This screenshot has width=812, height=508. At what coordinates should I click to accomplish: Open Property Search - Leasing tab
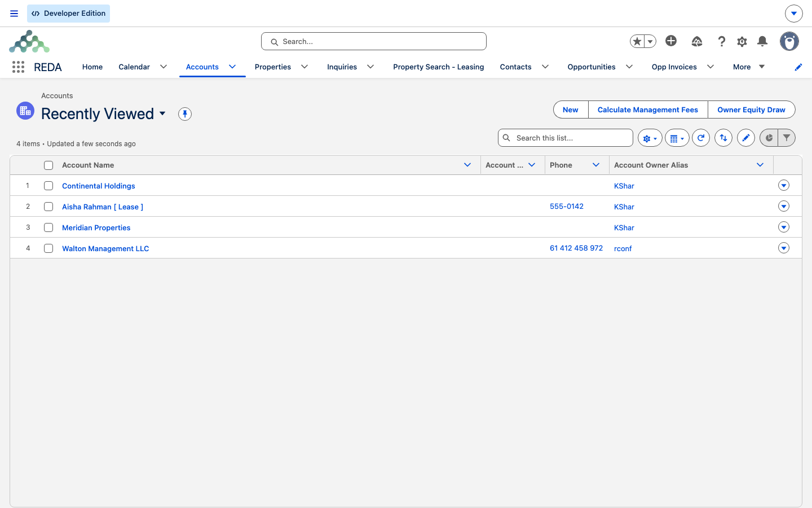tap(439, 67)
